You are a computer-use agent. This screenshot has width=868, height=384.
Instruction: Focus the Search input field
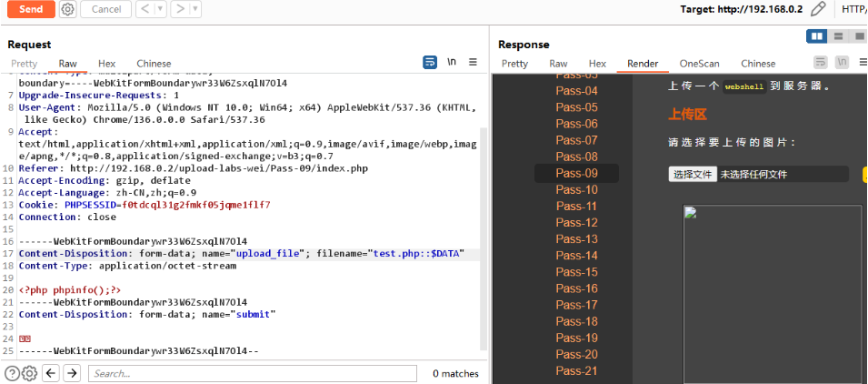click(252, 373)
